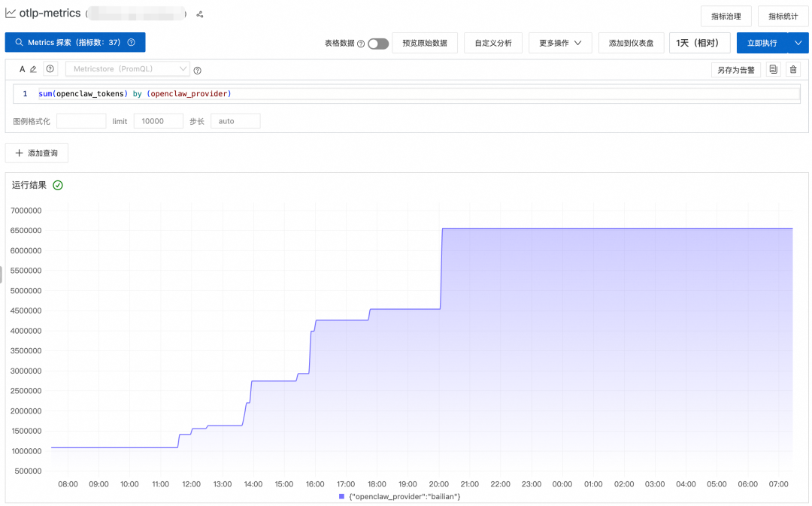Open the 1天（相对）time range dropdown
Viewport: 812px width, 506px height.
699,43
